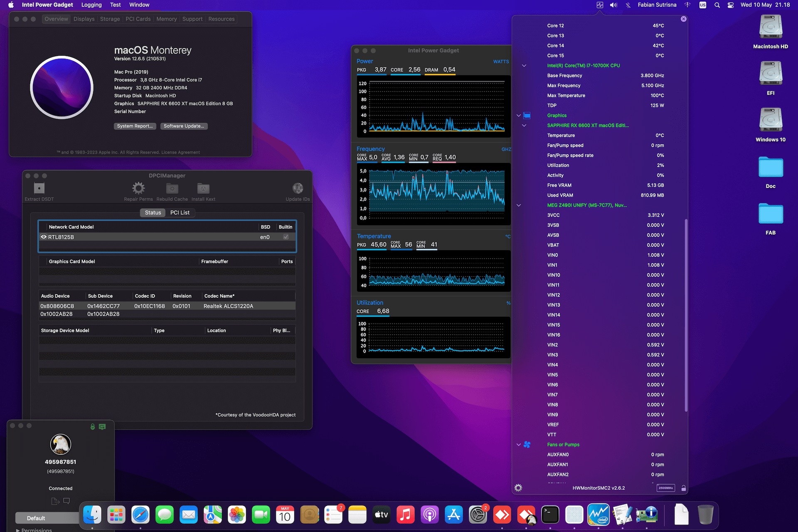Viewport: 798px width, 532px height.
Task: Click the Default button in AnyDesk panel
Action: [47, 518]
